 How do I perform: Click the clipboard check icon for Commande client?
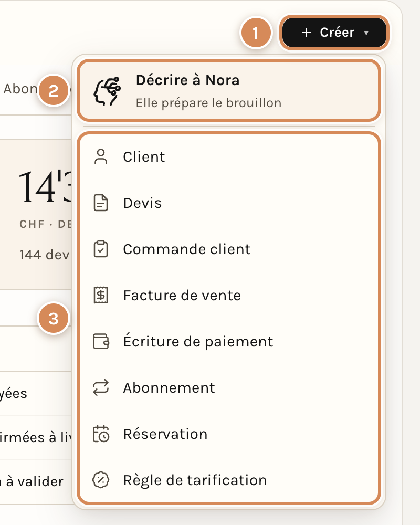(x=101, y=249)
